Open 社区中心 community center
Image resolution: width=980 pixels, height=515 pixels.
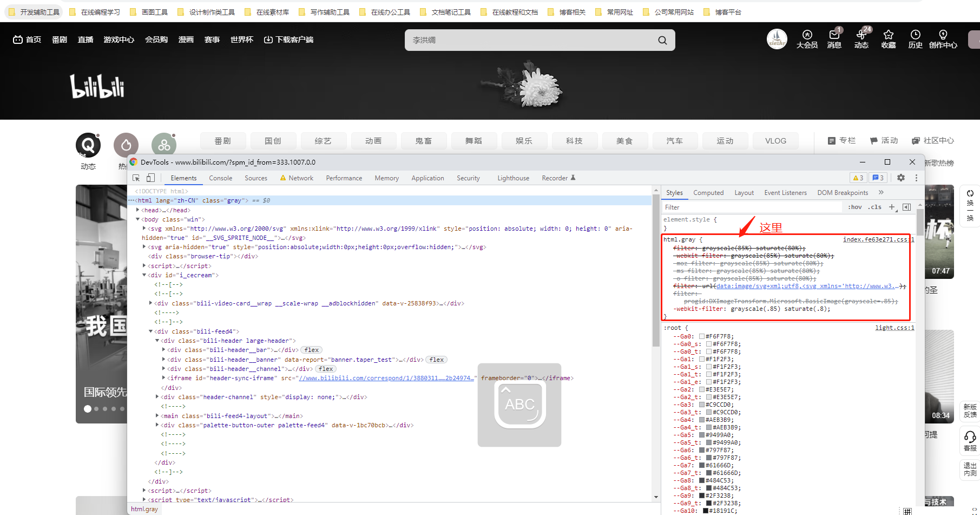coord(933,141)
